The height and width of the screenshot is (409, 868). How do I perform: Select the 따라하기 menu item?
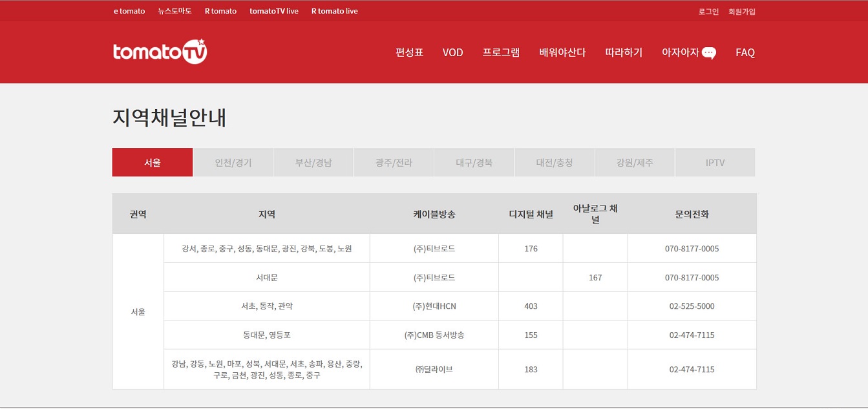[624, 52]
